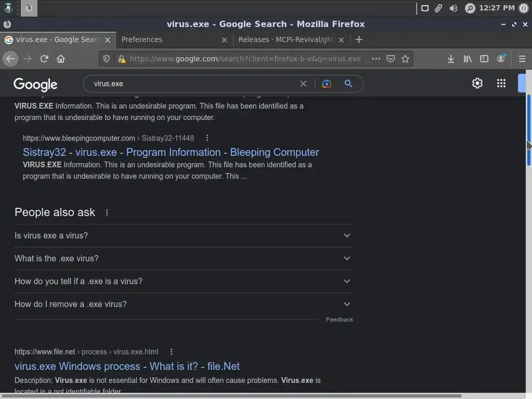Focus the Firefox URL address field
The height and width of the screenshot is (399, 532).
coord(245,59)
